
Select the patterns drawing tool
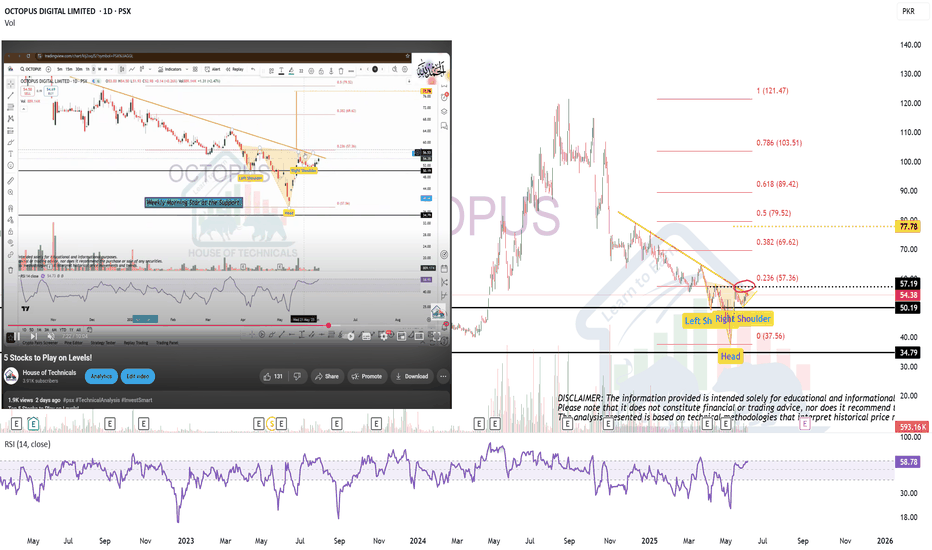tap(11, 118)
